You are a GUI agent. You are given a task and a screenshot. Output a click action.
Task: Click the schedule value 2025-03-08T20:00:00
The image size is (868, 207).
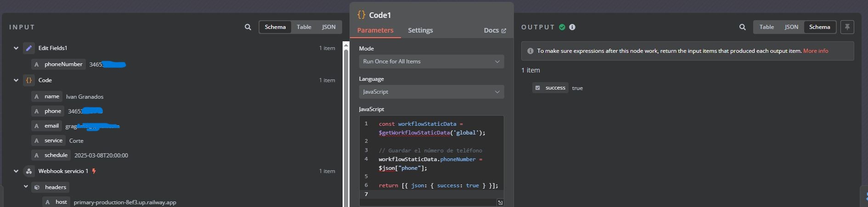click(101, 156)
